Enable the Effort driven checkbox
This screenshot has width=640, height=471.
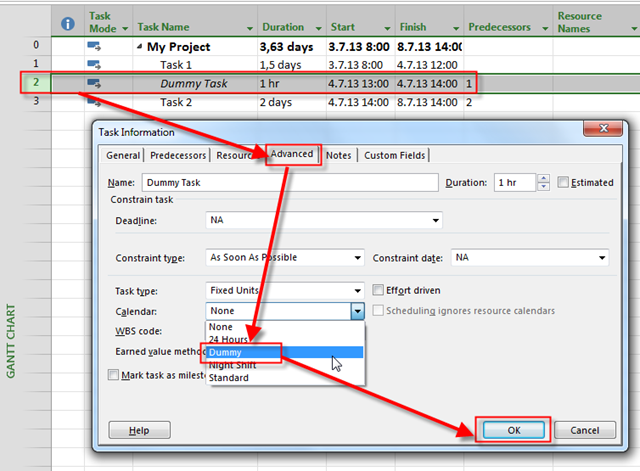coord(379,290)
